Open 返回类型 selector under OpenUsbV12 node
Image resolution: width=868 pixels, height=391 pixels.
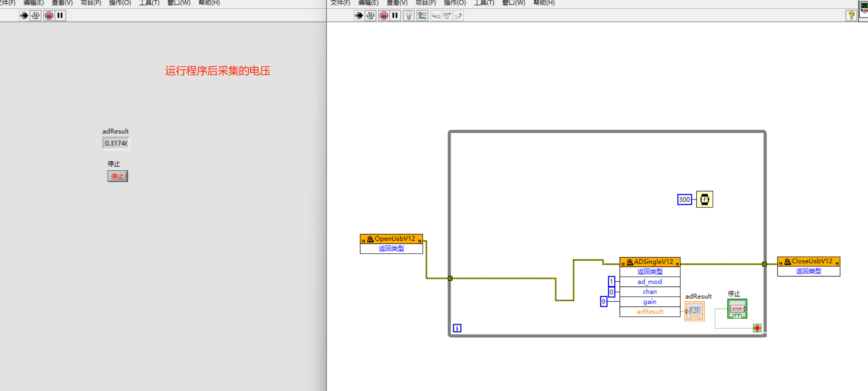coord(391,248)
